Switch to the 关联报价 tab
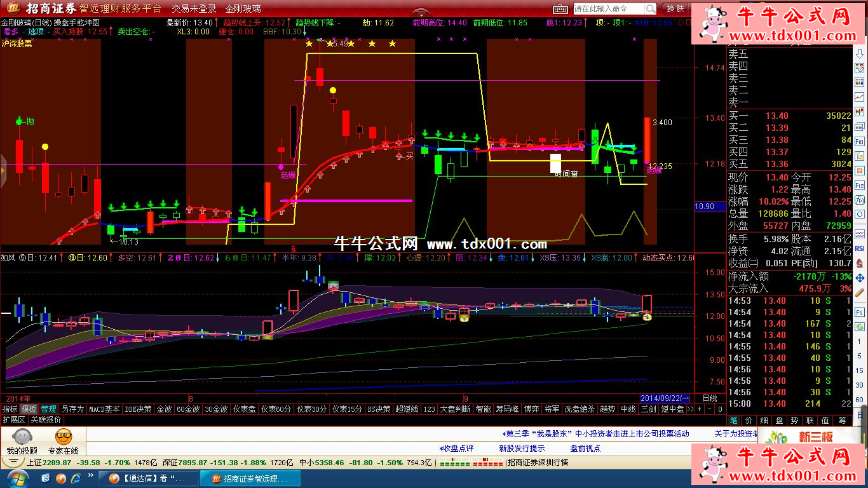This screenshot has height=488, width=868. [x=46, y=420]
